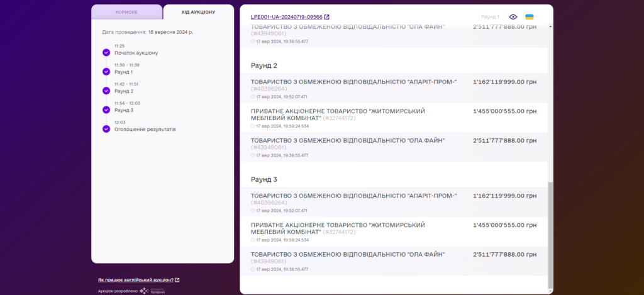Open the LPE001-UA-20240719-09566 auction link

[x=287, y=17]
